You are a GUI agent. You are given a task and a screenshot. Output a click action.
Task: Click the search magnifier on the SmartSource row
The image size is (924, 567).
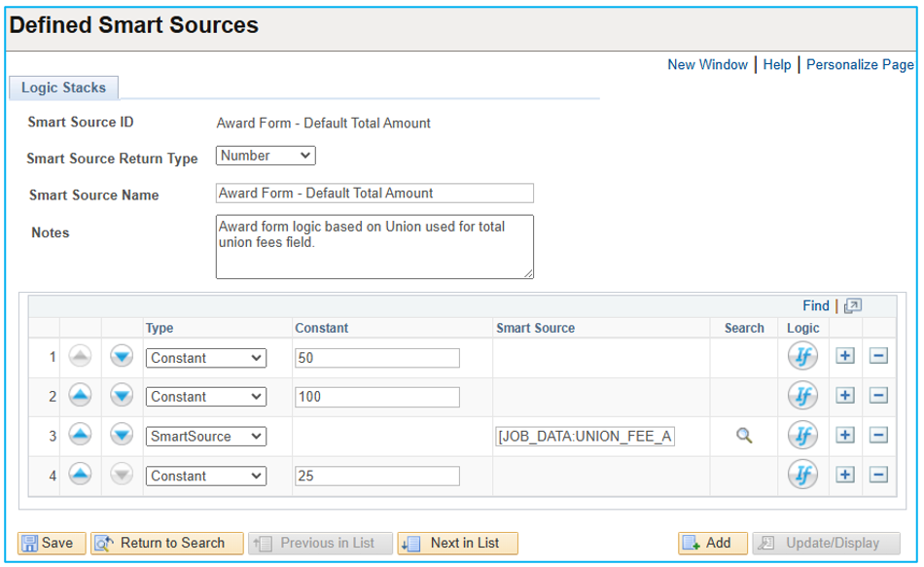click(x=744, y=436)
